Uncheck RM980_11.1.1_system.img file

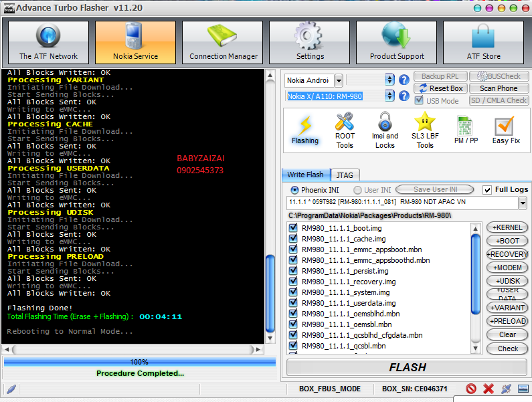click(293, 292)
